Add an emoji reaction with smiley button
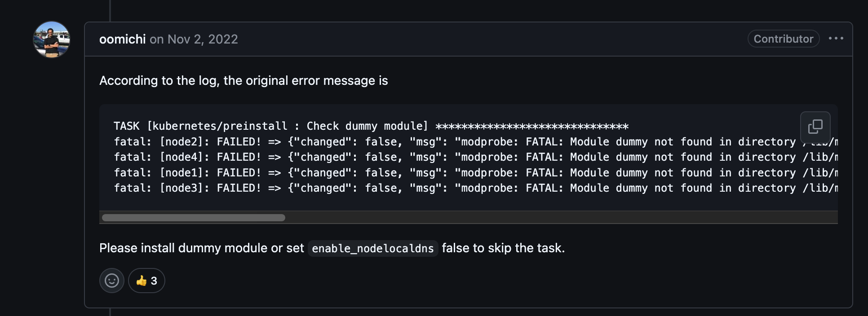The image size is (868, 316). click(x=111, y=281)
